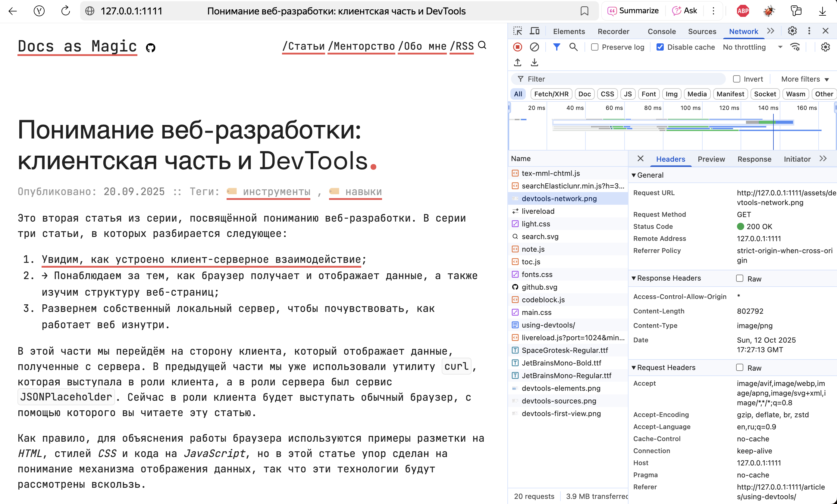Viewport: 837px width, 504px height.
Task: Open the inspect element picker tool
Action: (517, 31)
